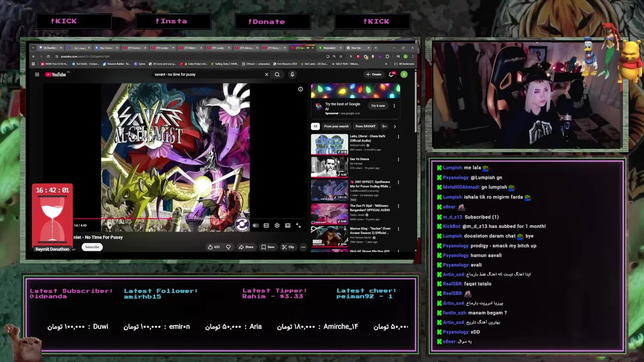644x362 pixels.
Task: Open the browser tab search dropdown
Action: [33, 48]
